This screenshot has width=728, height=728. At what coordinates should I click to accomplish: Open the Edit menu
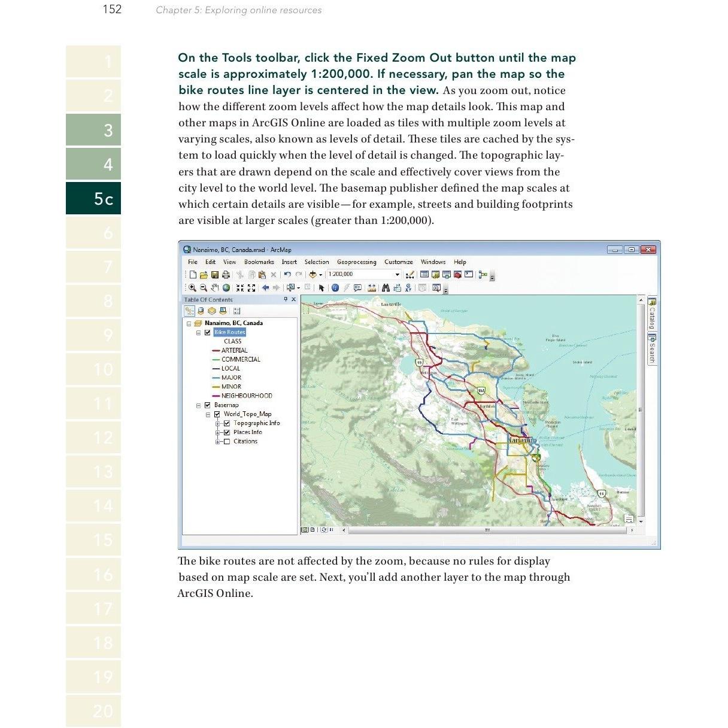pyautogui.click(x=210, y=262)
